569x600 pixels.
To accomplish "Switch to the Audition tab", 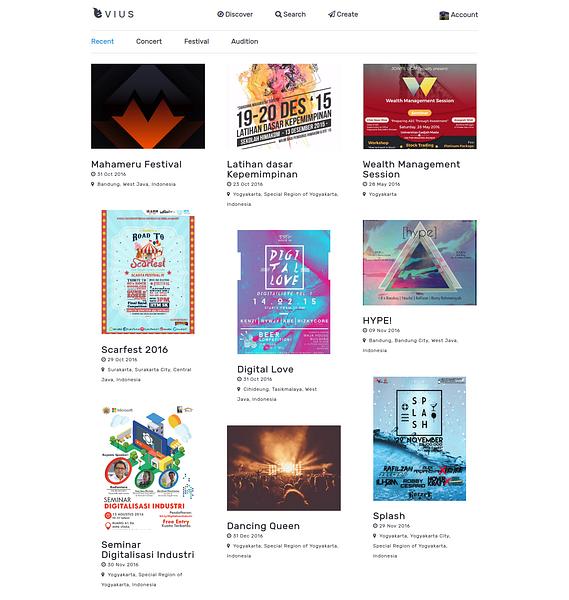I will (245, 41).
